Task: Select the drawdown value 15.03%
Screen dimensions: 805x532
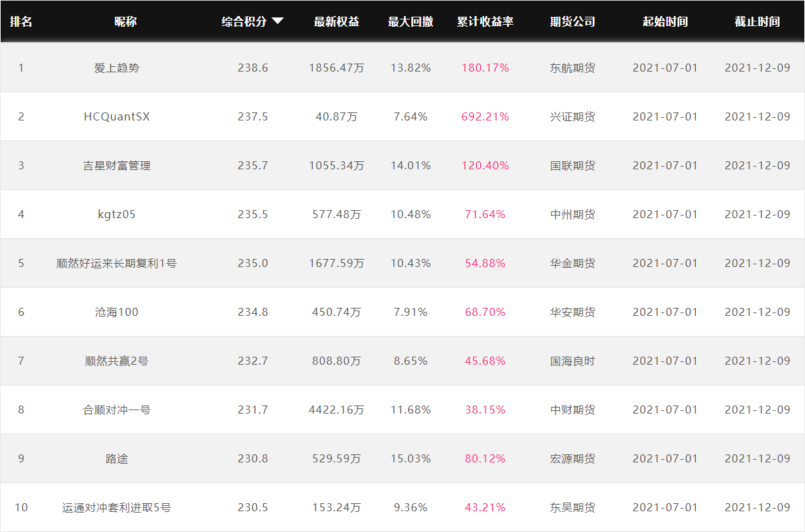Action: [411, 458]
